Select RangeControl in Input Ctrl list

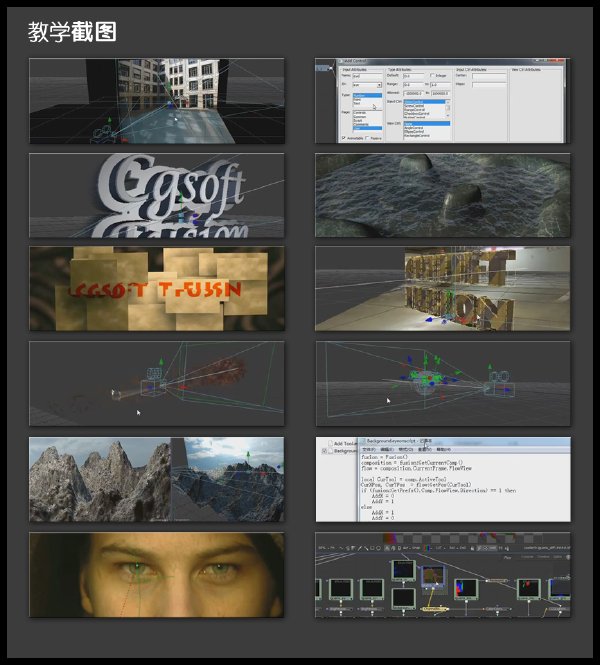coord(415,110)
